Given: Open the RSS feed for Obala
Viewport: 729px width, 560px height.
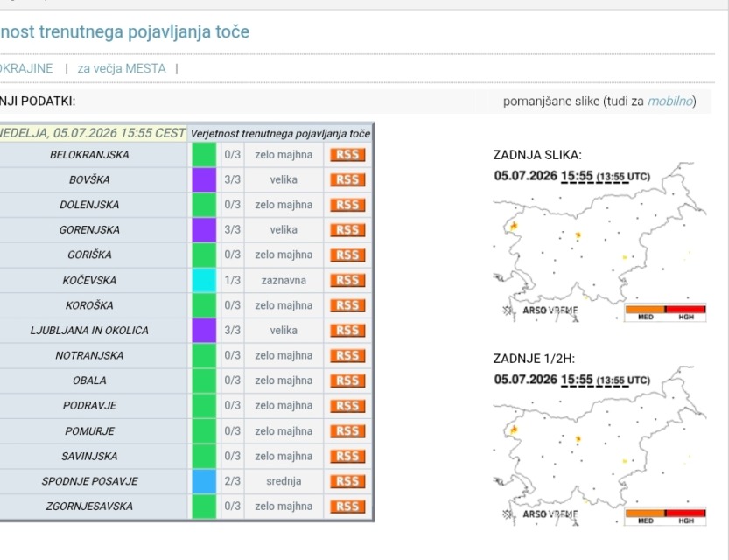Looking at the screenshot, I should click(347, 381).
